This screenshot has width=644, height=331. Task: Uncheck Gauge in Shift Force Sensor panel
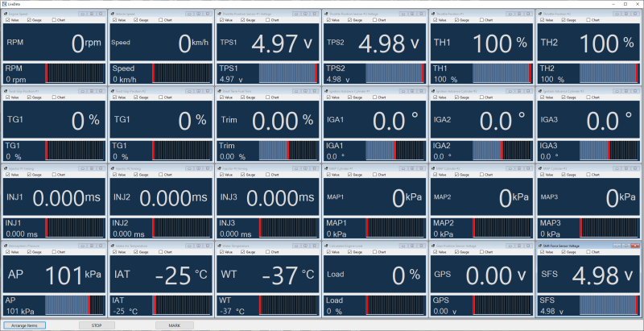[564, 252]
